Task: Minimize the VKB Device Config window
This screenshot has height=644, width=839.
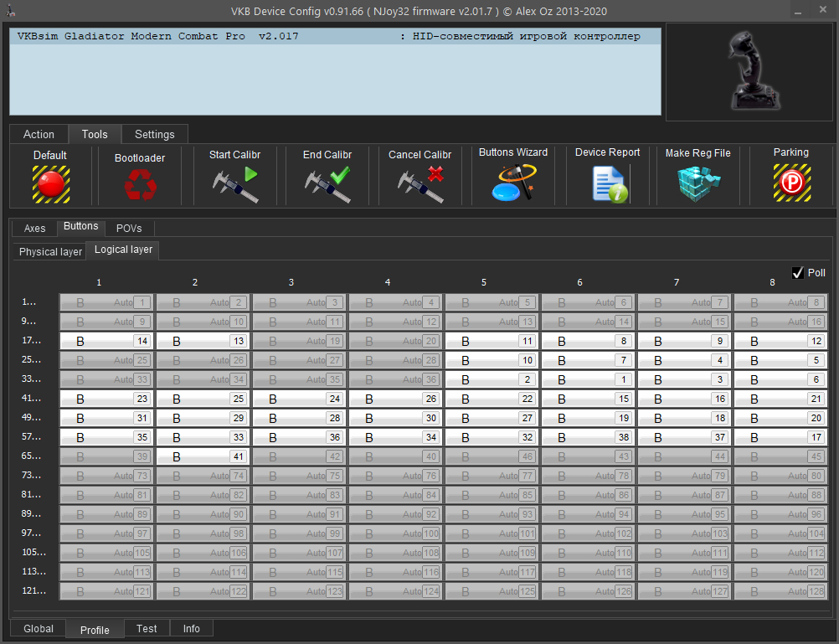Action: pyautogui.click(x=798, y=11)
